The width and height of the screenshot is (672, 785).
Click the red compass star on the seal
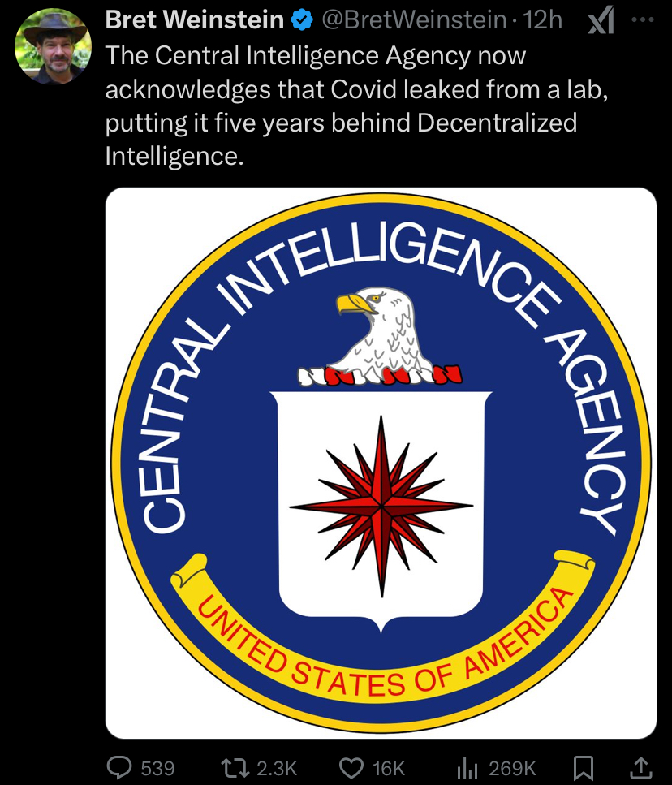click(x=381, y=506)
